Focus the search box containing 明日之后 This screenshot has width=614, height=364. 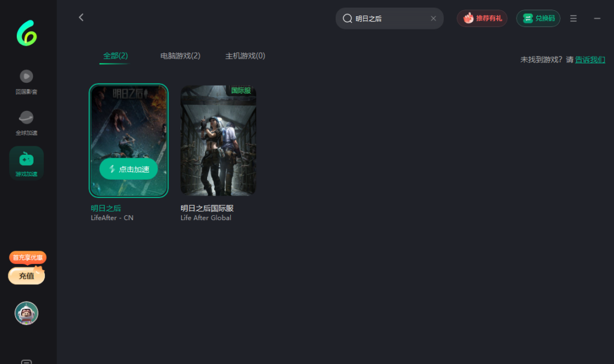(x=390, y=19)
